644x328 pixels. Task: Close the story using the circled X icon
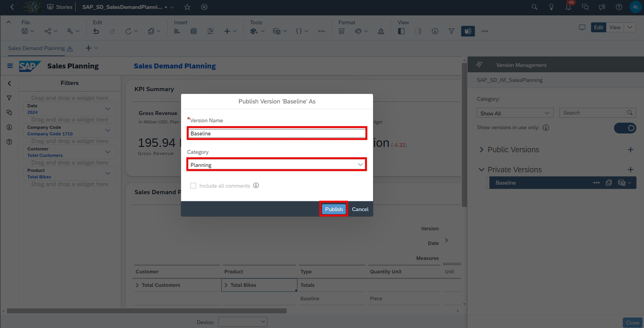click(204, 7)
